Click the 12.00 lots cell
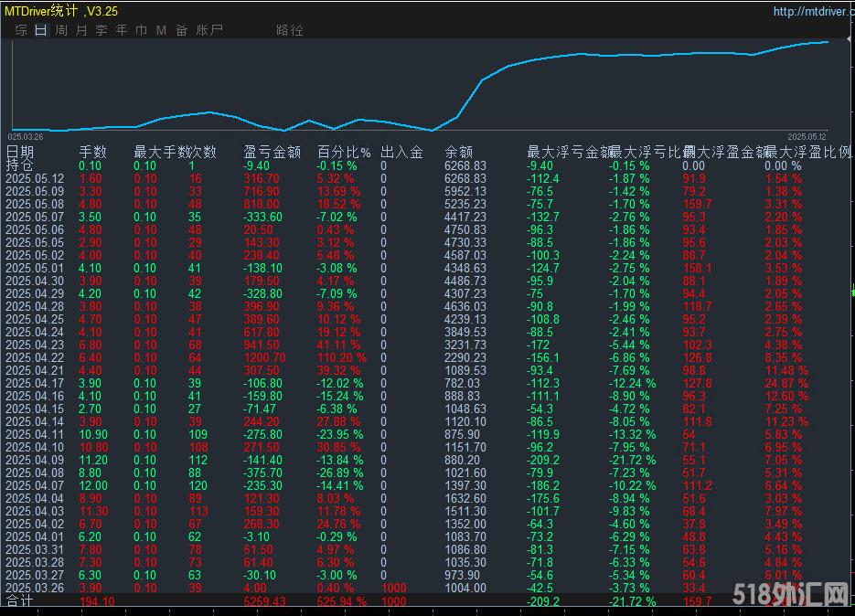This screenshot has height=616, width=855. click(93, 485)
